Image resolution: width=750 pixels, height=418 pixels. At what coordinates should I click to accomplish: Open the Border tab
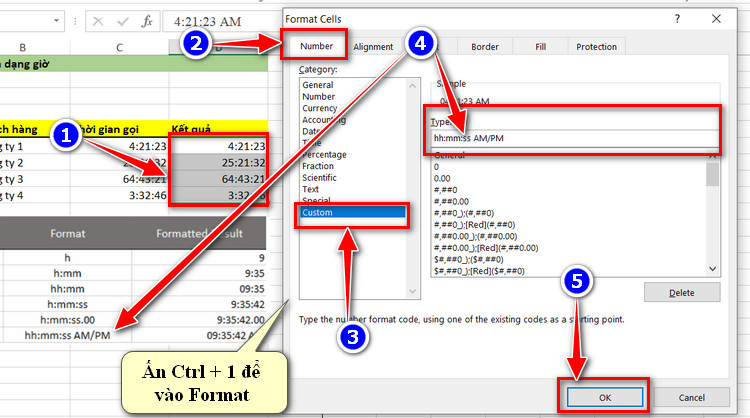485,47
